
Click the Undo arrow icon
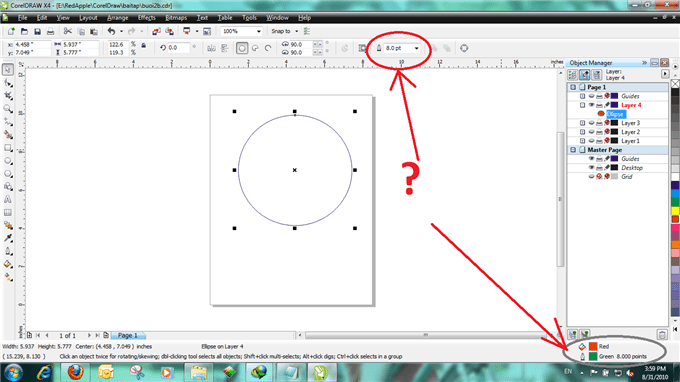coord(111,31)
